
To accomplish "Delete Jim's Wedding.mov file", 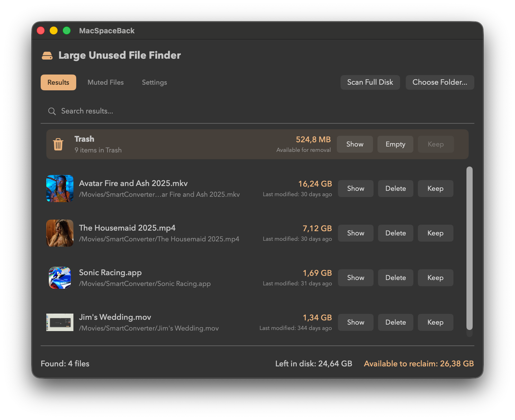I will point(396,322).
